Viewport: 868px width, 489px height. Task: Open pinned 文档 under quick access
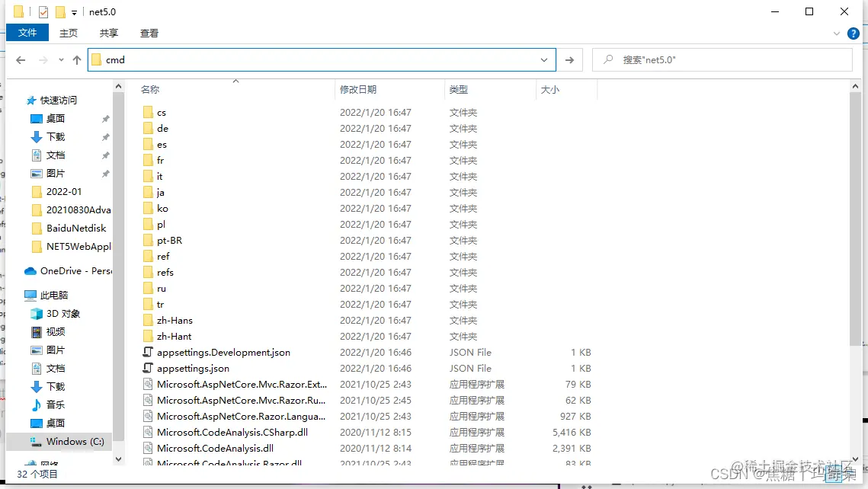click(x=56, y=155)
